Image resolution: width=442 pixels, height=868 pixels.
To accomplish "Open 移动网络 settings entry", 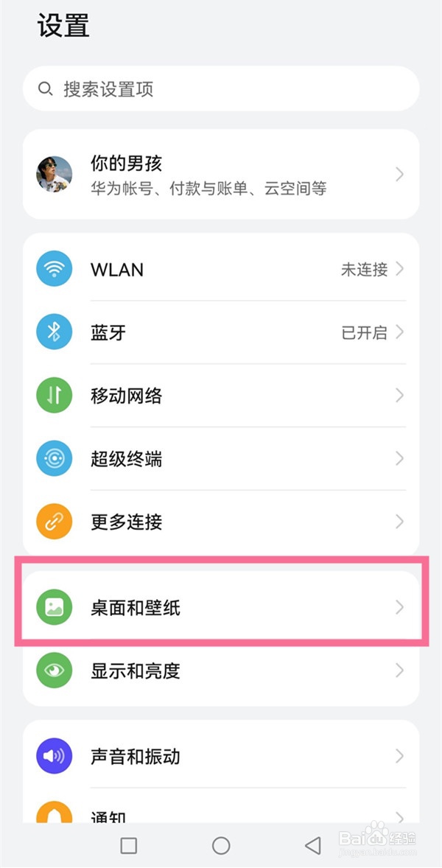I will coord(221,395).
